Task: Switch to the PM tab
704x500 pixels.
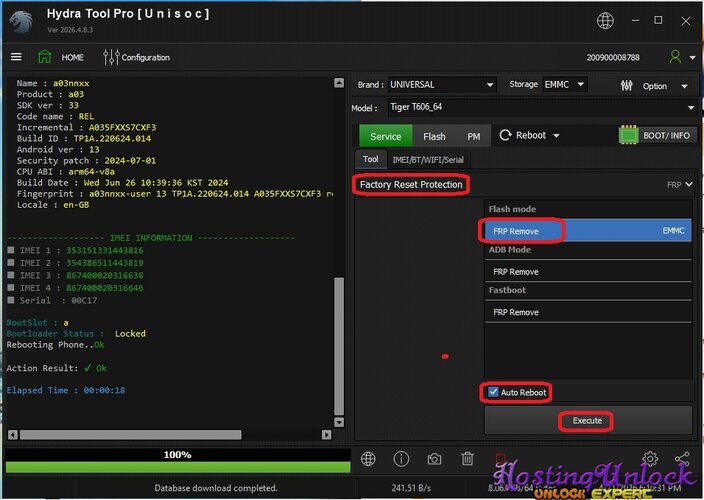Action: point(474,136)
